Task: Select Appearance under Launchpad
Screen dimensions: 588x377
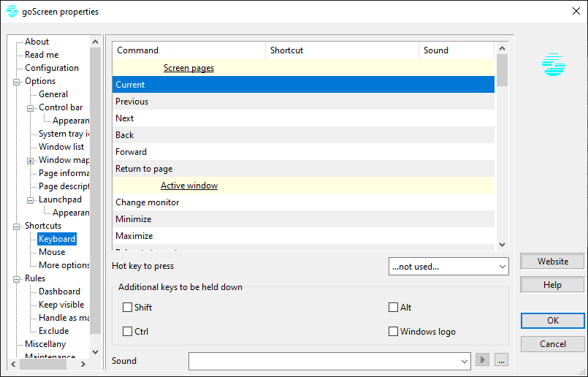Action: pyautogui.click(x=71, y=213)
